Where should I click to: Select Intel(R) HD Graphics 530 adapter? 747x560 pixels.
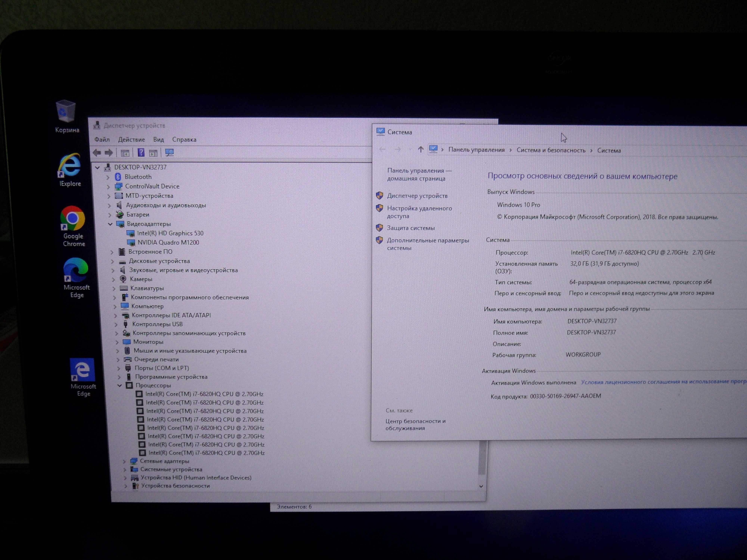170,233
